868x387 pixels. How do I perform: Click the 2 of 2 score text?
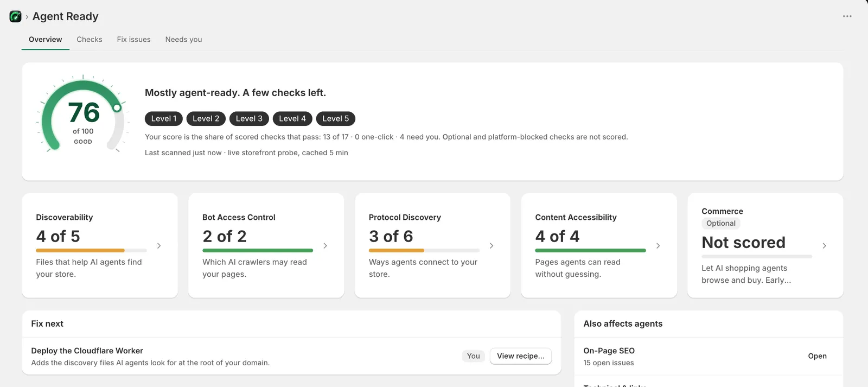click(x=225, y=237)
